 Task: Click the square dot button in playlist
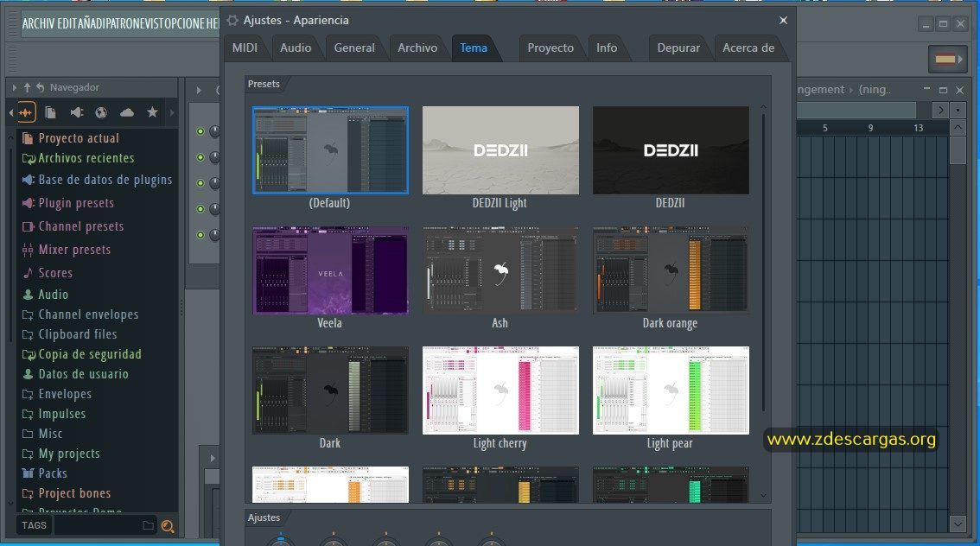[x=958, y=110]
